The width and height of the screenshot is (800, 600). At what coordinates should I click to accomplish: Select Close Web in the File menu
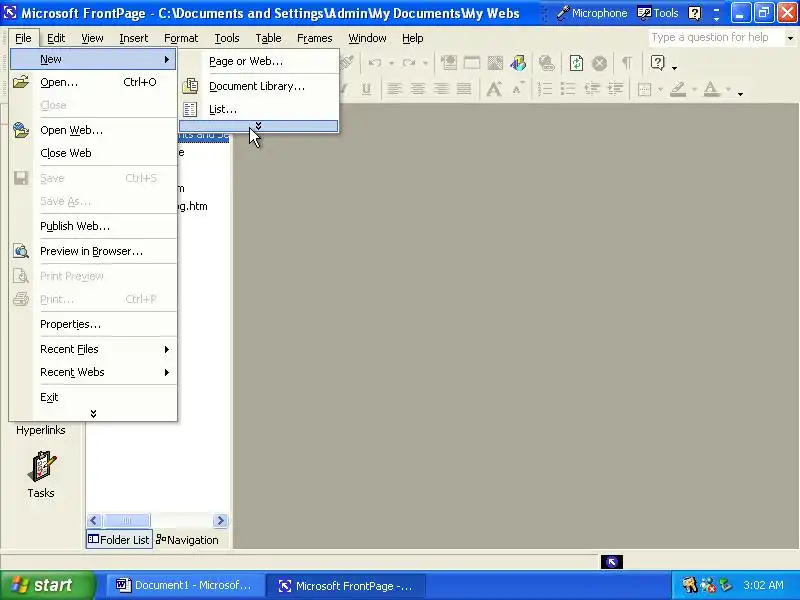click(x=93, y=153)
